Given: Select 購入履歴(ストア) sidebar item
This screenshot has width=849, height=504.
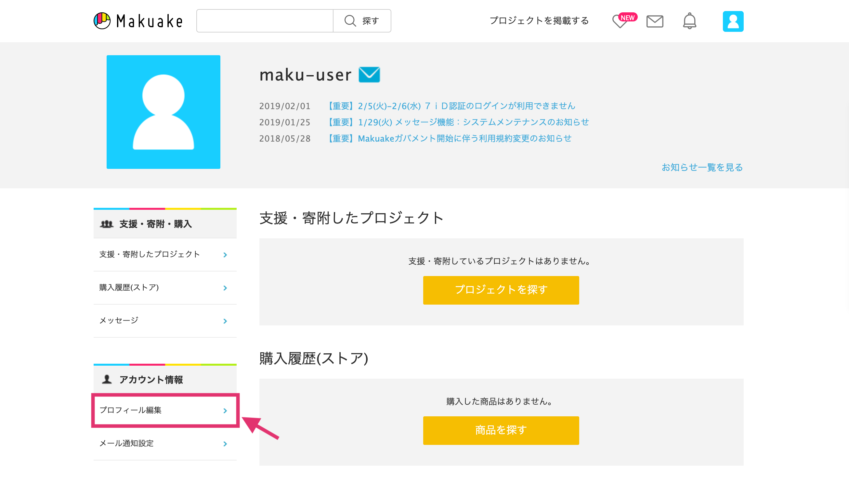Looking at the screenshot, I should click(165, 288).
